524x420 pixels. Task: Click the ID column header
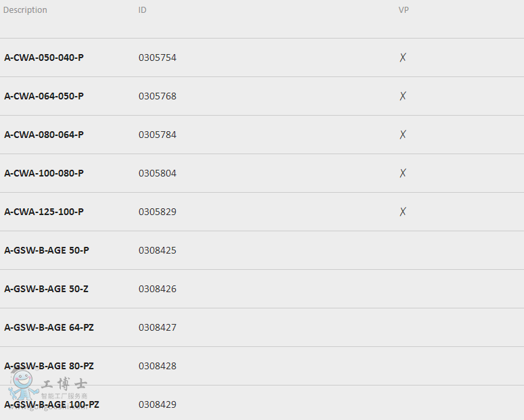[143, 10]
